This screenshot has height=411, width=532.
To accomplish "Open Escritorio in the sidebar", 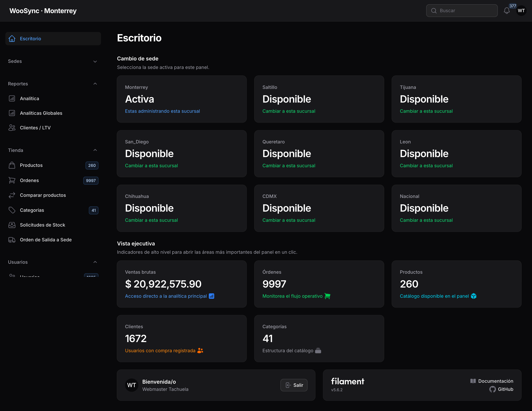I will tap(53, 38).
